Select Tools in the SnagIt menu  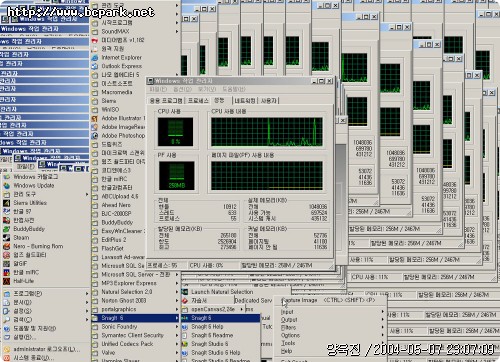coord(288,343)
